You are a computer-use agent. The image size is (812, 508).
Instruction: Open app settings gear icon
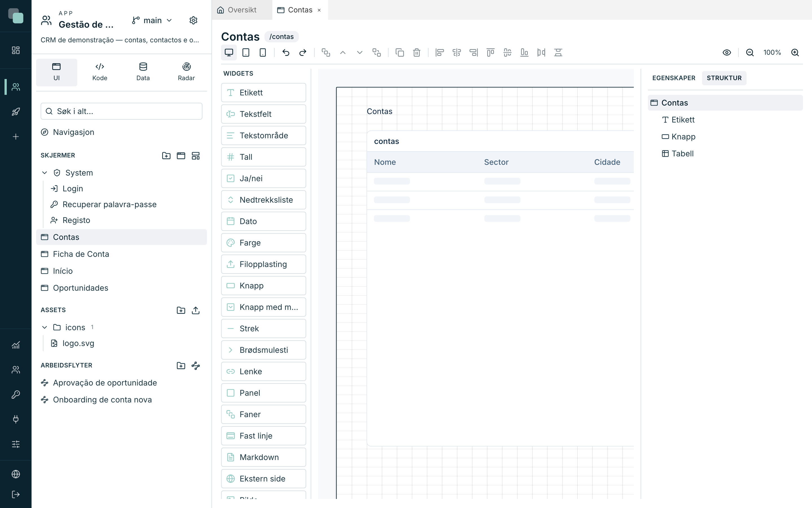[x=193, y=21]
